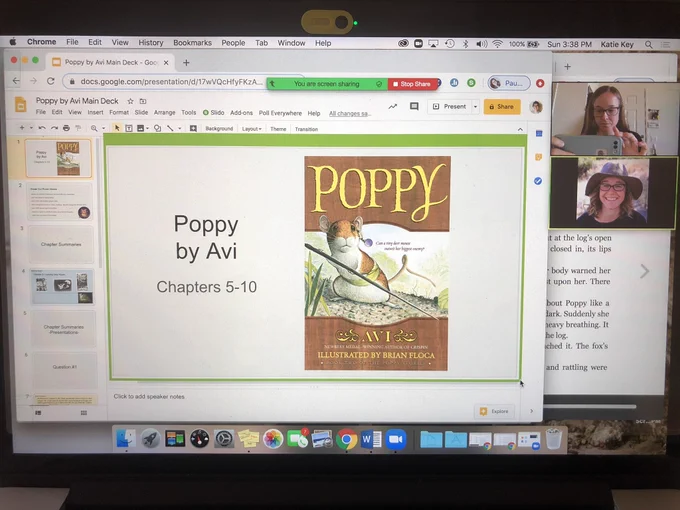Click the Undo arrow in toolbar

(x=42, y=128)
